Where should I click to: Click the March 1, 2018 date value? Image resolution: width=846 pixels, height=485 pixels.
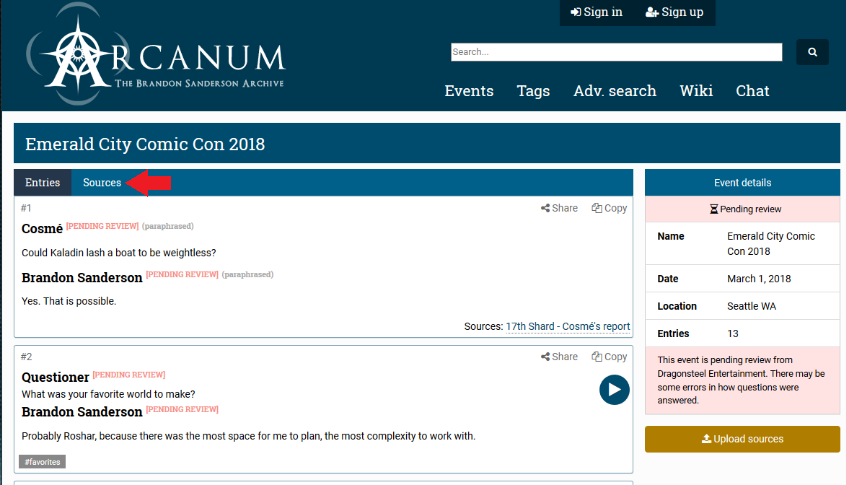759,279
